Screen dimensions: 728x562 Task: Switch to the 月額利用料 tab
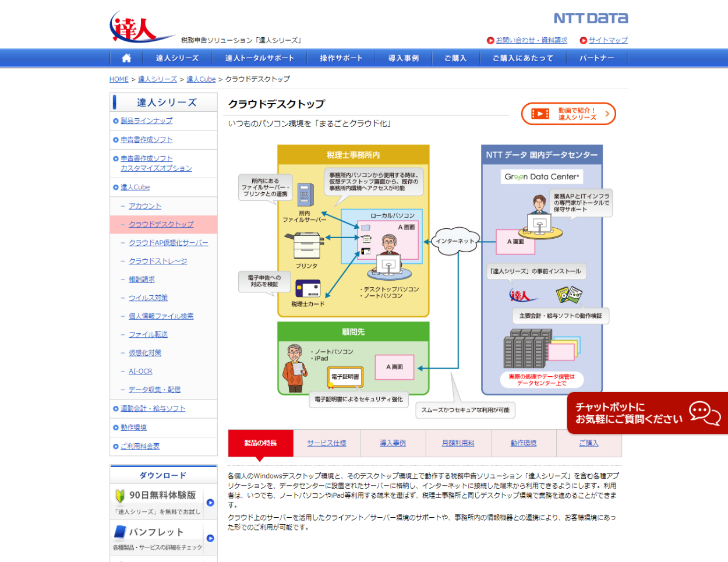coord(458,443)
